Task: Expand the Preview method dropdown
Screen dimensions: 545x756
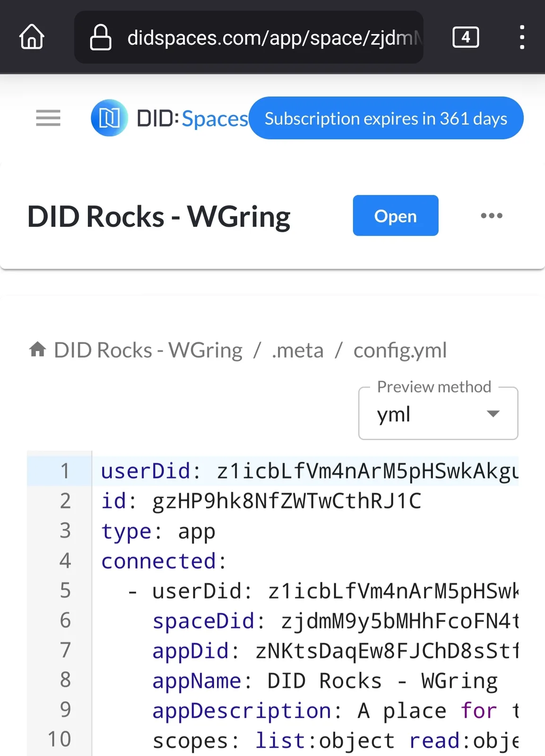Action: (438, 414)
